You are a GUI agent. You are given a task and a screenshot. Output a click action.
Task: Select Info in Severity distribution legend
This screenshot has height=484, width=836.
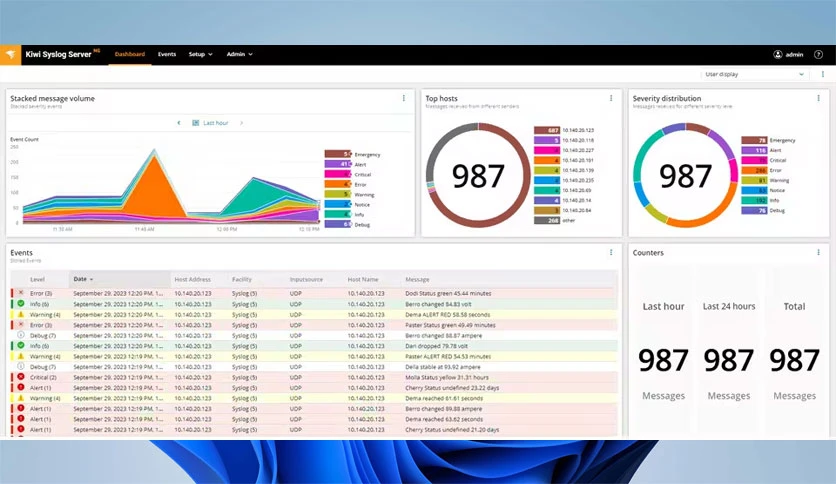point(760,200)
